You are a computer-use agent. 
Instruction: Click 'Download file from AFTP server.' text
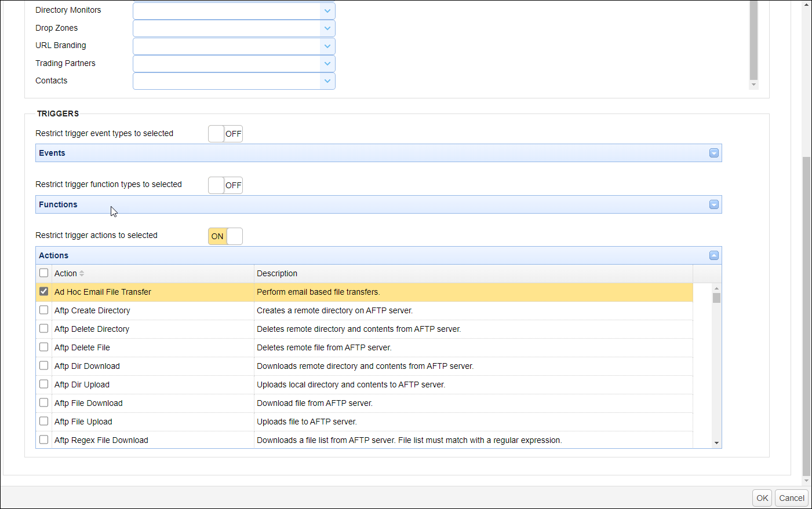(315, 403)
